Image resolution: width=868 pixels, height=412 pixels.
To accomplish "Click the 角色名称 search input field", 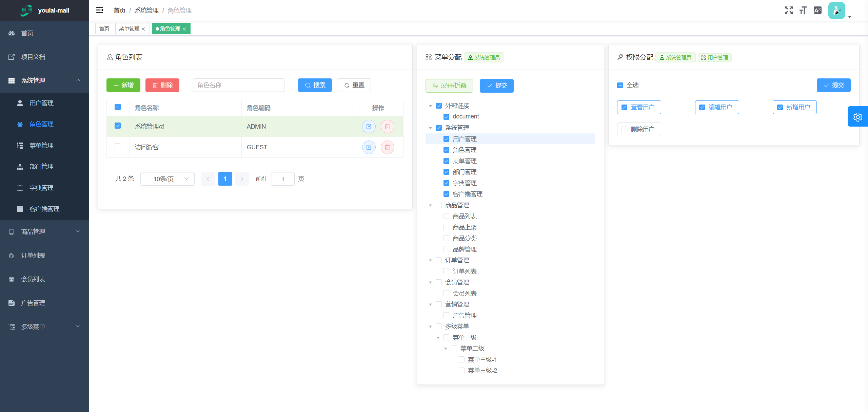I will tap(238, 85).
